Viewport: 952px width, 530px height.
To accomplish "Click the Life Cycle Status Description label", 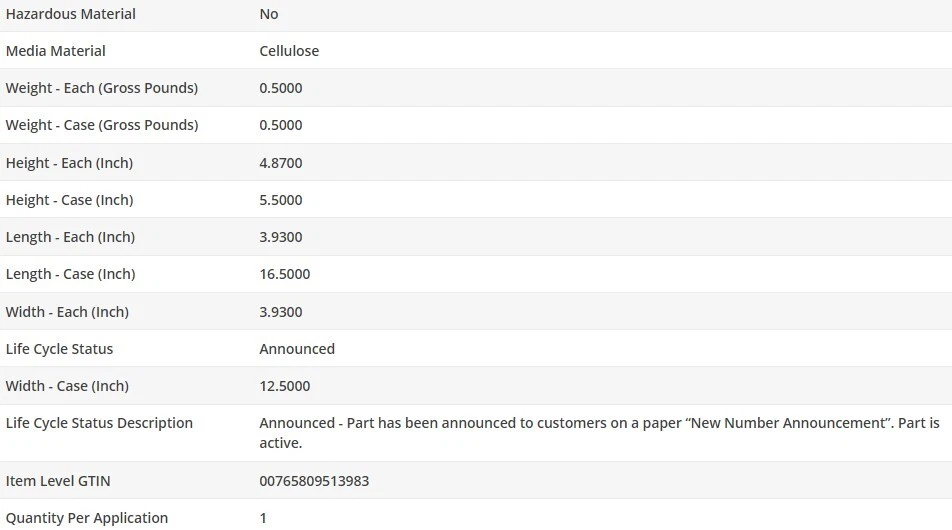I will point(99,423).
